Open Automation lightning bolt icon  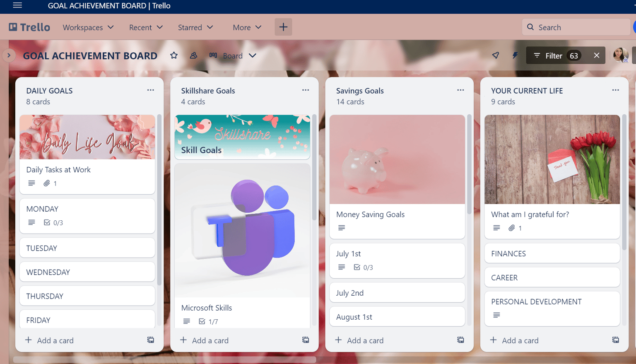click(x=515, y=55)
